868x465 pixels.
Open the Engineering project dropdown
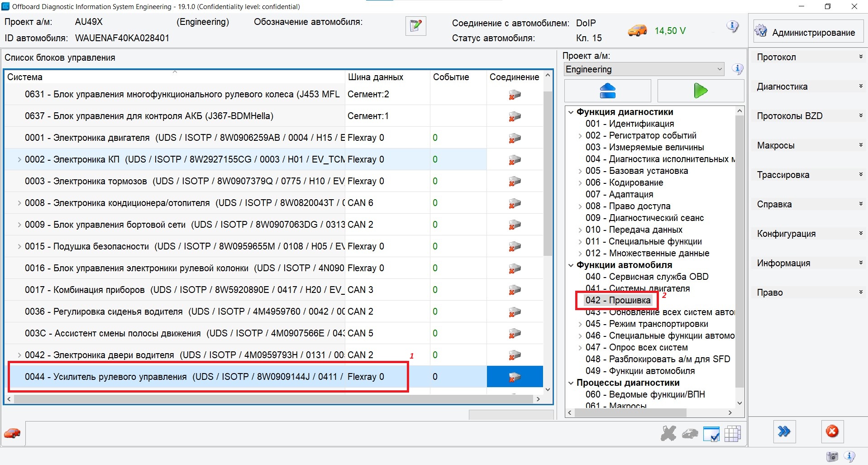(644, 69)
